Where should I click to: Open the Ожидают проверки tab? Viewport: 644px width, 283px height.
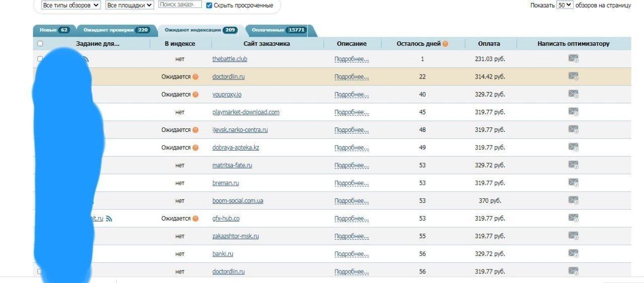(116, 30)
